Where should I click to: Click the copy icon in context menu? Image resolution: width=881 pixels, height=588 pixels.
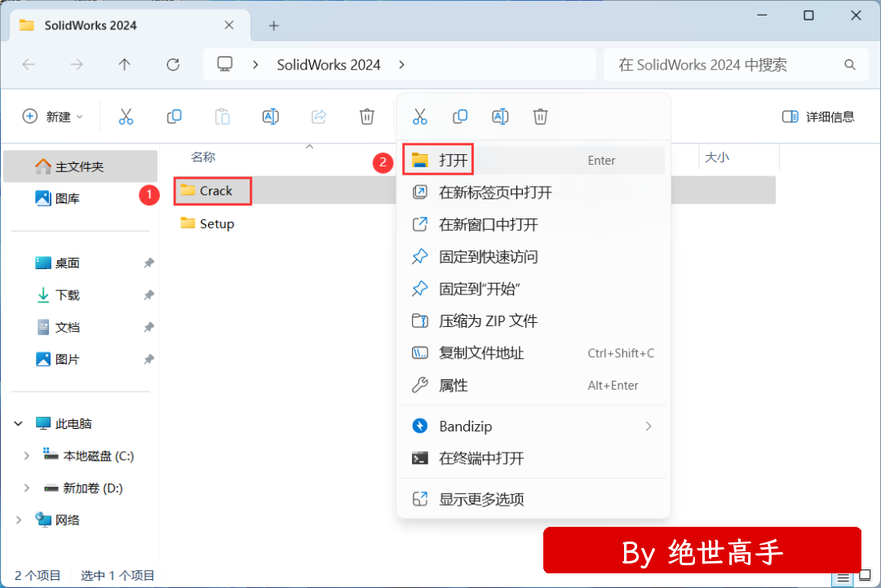460,117
